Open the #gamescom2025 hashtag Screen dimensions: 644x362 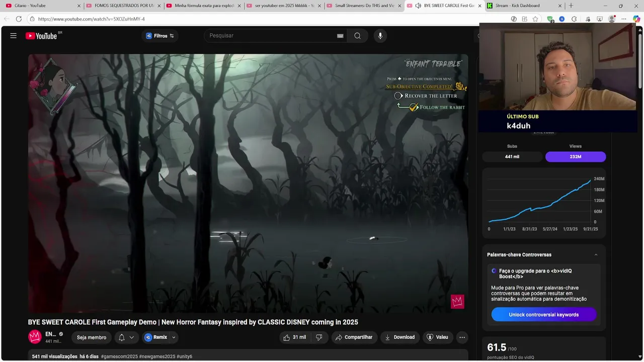pyautogui.click(x=119, y=356)
